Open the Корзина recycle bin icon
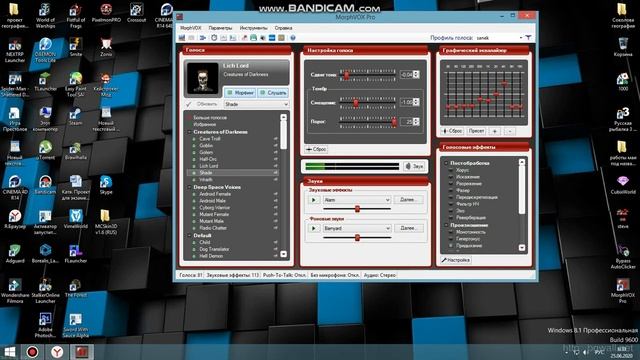This screenshot has width=640, height=360. [x=622, y=47]
